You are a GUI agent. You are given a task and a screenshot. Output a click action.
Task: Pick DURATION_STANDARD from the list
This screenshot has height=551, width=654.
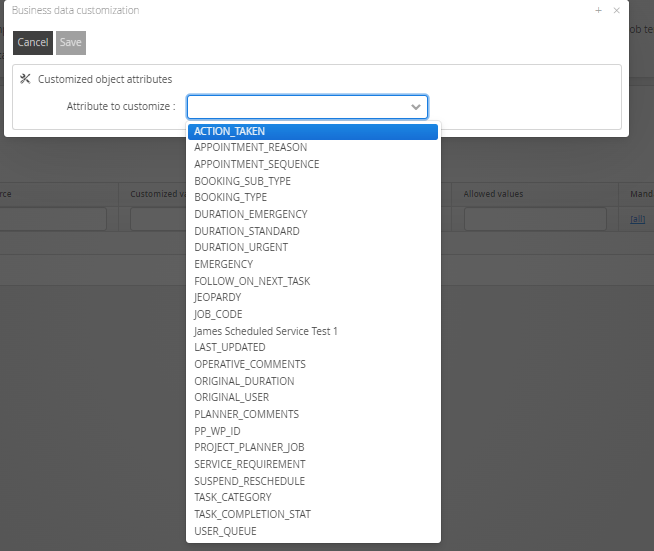click(313, 231)
